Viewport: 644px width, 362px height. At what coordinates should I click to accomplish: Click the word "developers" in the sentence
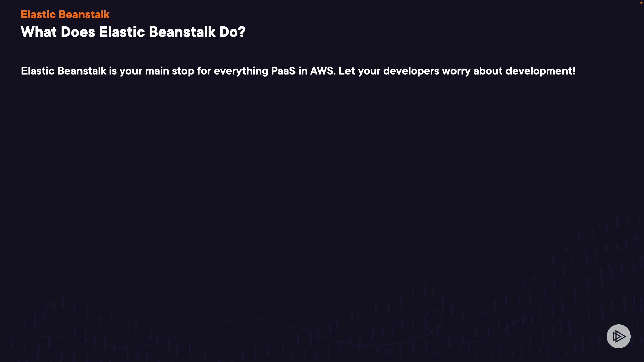click(x=411, y=71)
